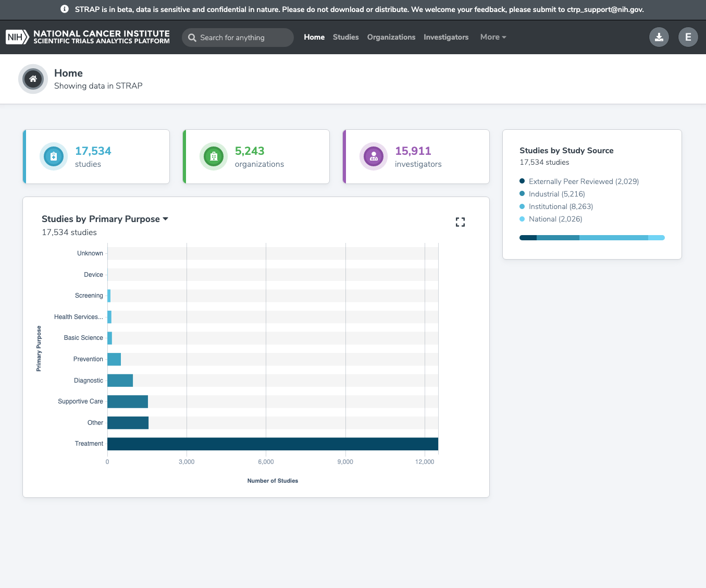Open the Investigators nav tab
This screenshot has width=706, height=588.
coord(445,37)
